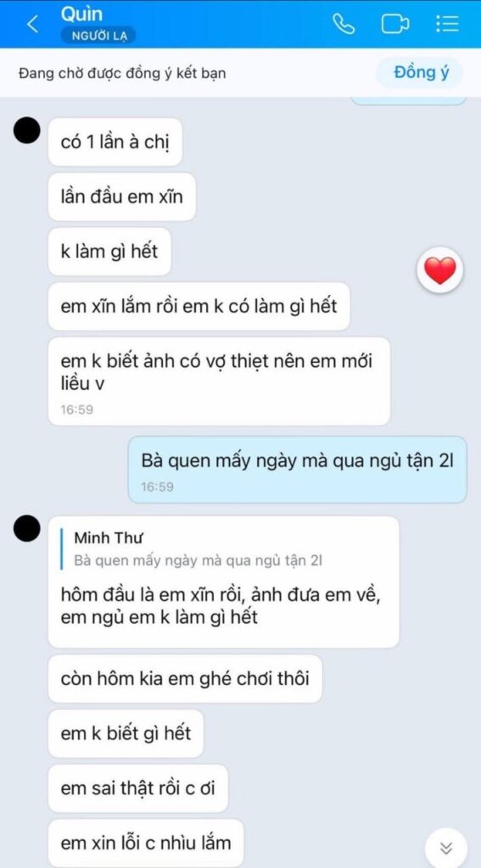Tap the NGƯỜI LẠ stranger badge
Screen dimensions: 481x868
coord(98,36)
